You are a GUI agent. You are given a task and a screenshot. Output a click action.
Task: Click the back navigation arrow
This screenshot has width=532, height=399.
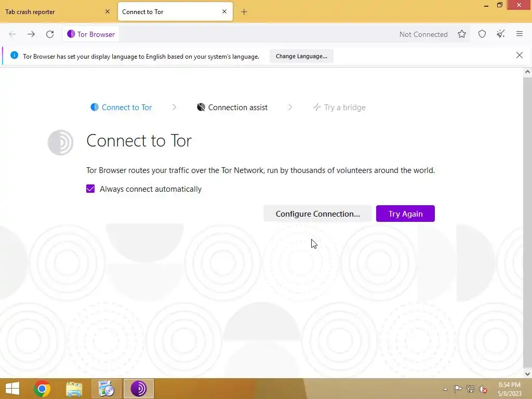pos(12,34)
